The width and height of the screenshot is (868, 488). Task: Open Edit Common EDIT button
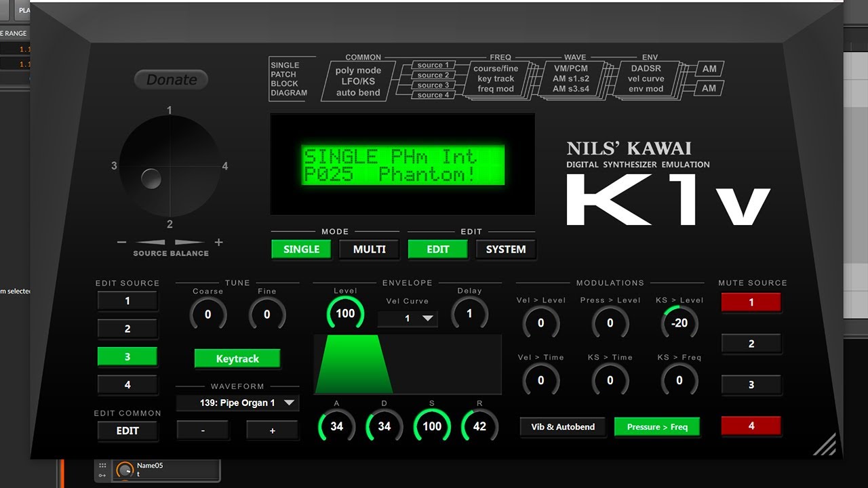(127, 430)
